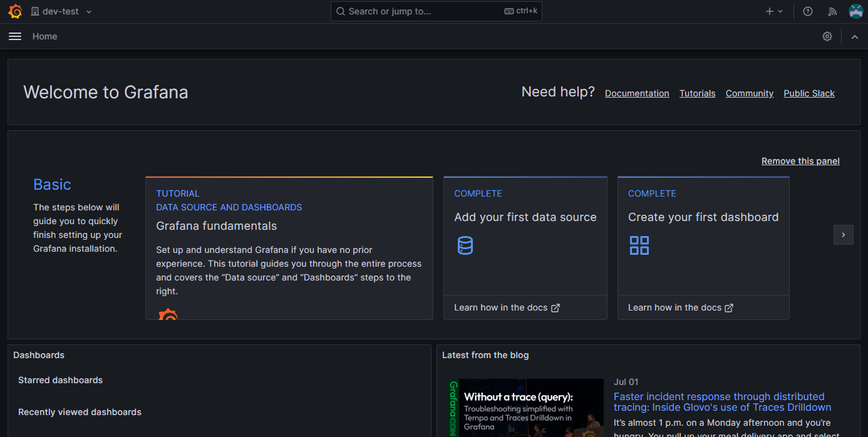
Task: Click the Create dashboard grid icon
Action: [639, 245]
